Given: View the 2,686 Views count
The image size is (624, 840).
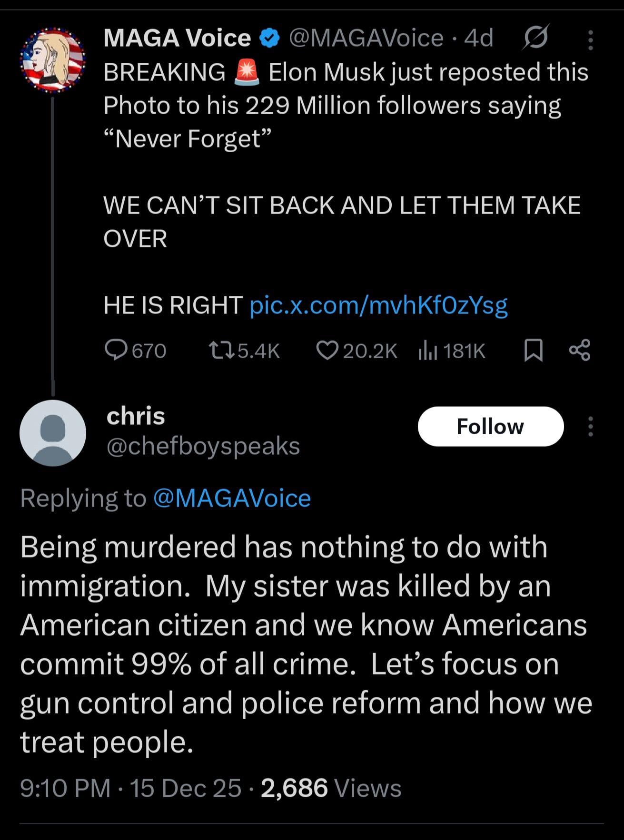Looking at the screenshot, I should click(331, 788).
